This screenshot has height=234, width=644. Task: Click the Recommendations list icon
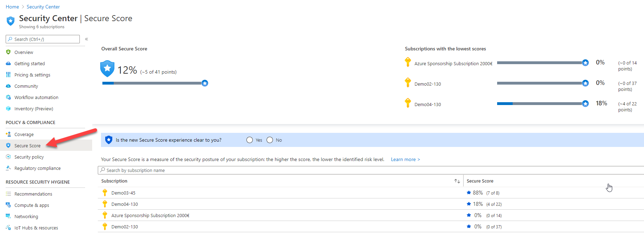[8, 194]
